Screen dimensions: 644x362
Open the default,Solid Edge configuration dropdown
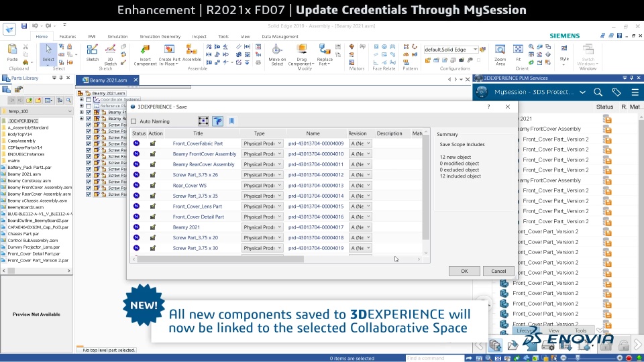tap(475, 49)
